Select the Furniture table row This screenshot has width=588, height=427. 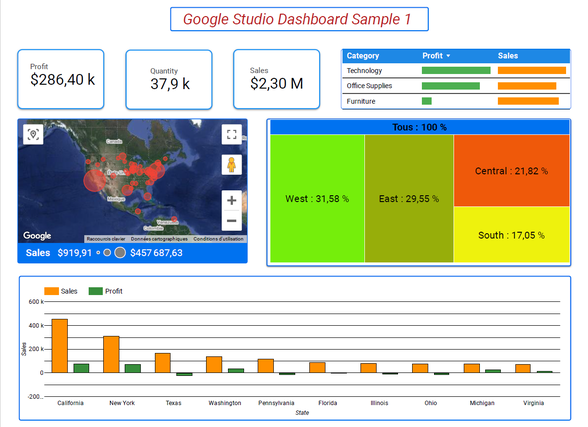(x=456, y=101)
